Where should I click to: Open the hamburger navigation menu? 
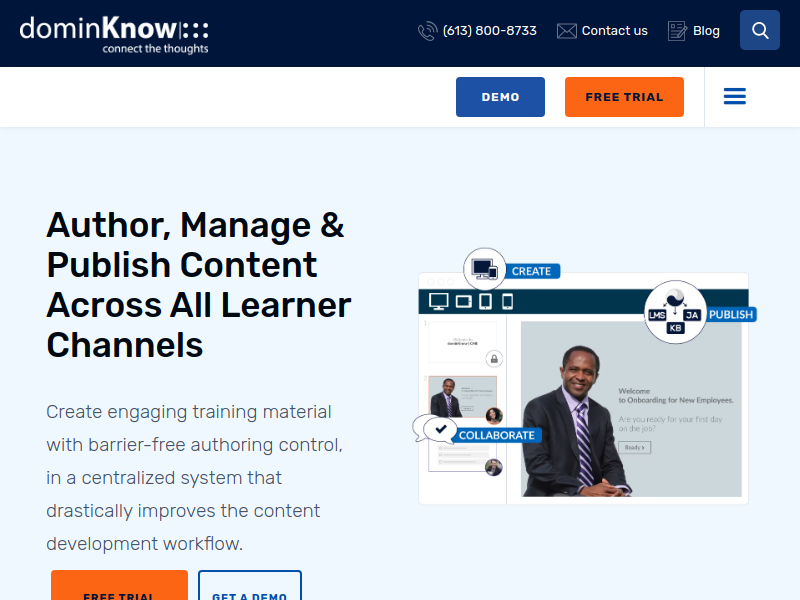734,96
